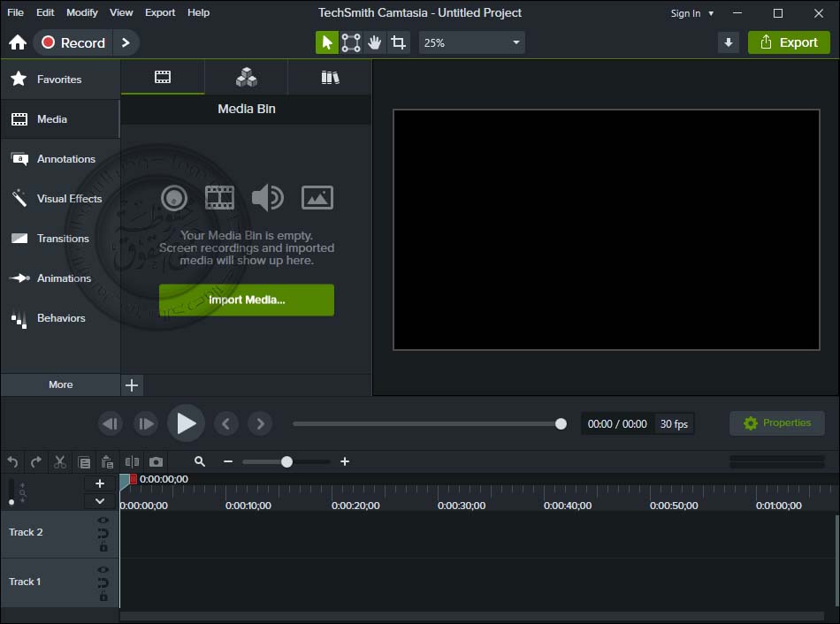Click the green Import Media button
This screenshot has width=840, height=624.
[247, 300]
